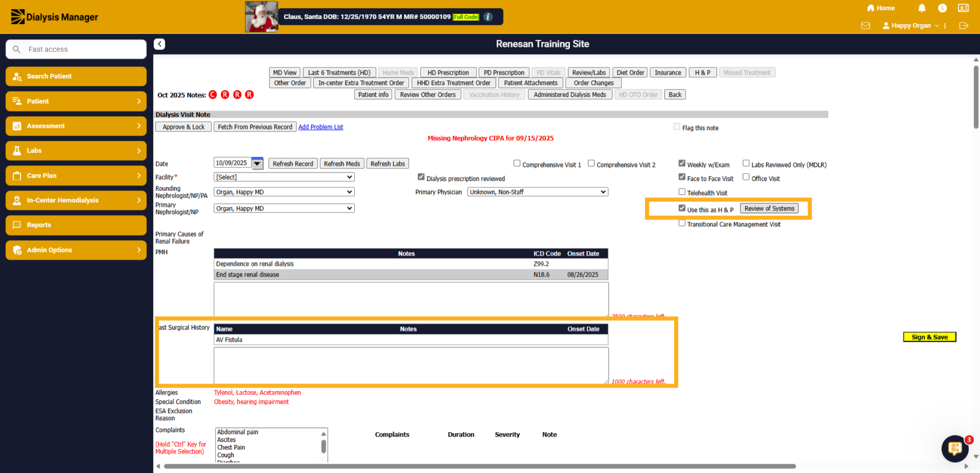Click the Labs flask icon
Viewport: 980px width, 473px height.
pos(17,151)
